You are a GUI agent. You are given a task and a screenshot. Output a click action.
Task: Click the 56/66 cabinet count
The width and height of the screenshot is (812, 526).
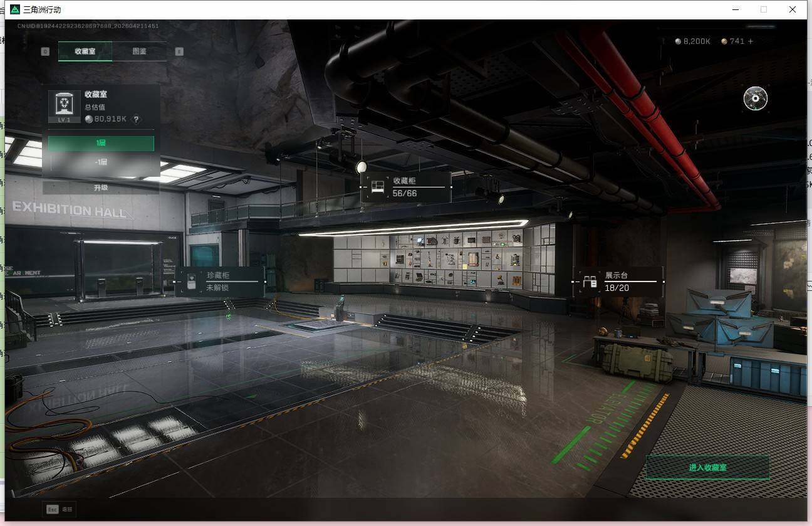[x=405, y=193]
